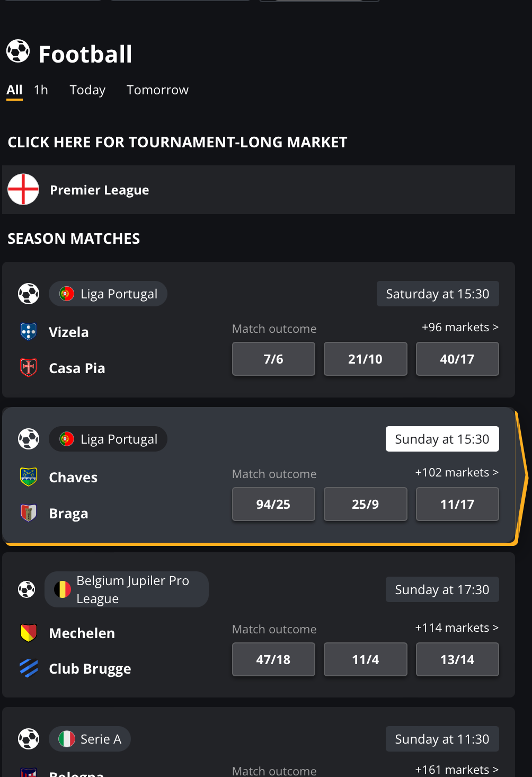Viewport: 532px width, 777px height.
Task: Open +114 markets for Mechelen match
Action: [457, 628]
